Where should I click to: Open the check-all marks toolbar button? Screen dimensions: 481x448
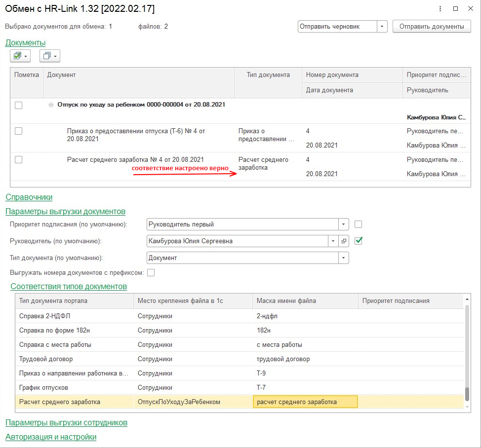20,56
